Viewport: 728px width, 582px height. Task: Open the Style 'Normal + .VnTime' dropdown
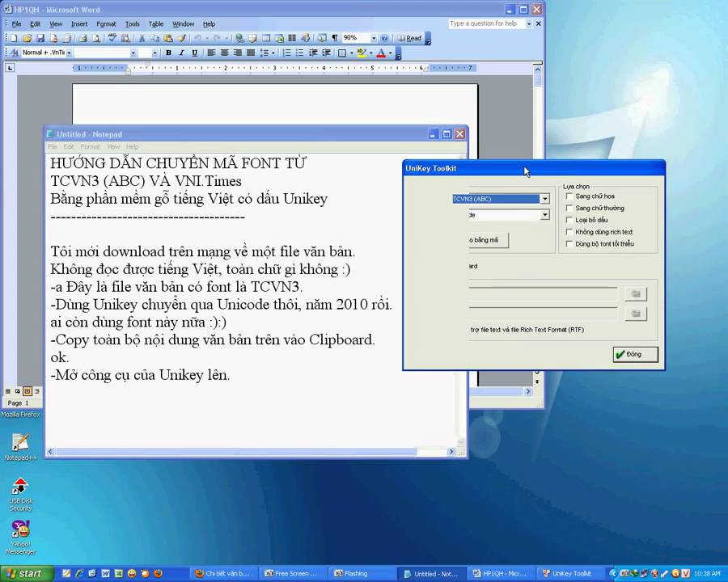69,53
